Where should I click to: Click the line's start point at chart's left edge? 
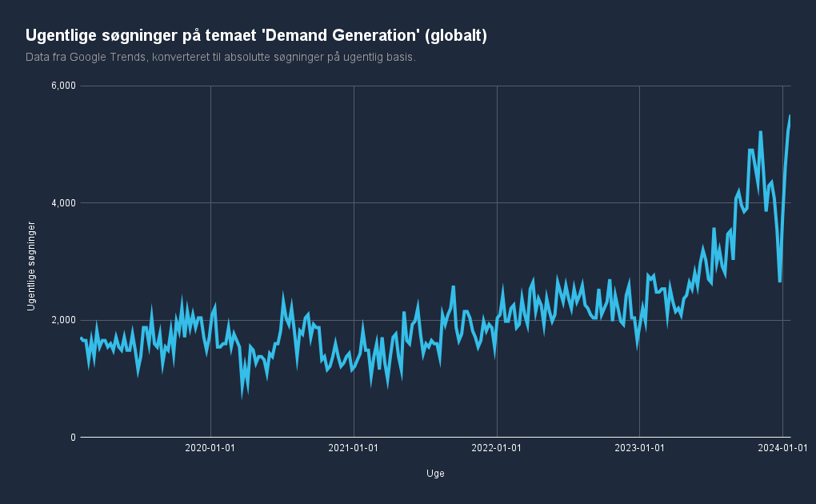[x=82, y=338]
